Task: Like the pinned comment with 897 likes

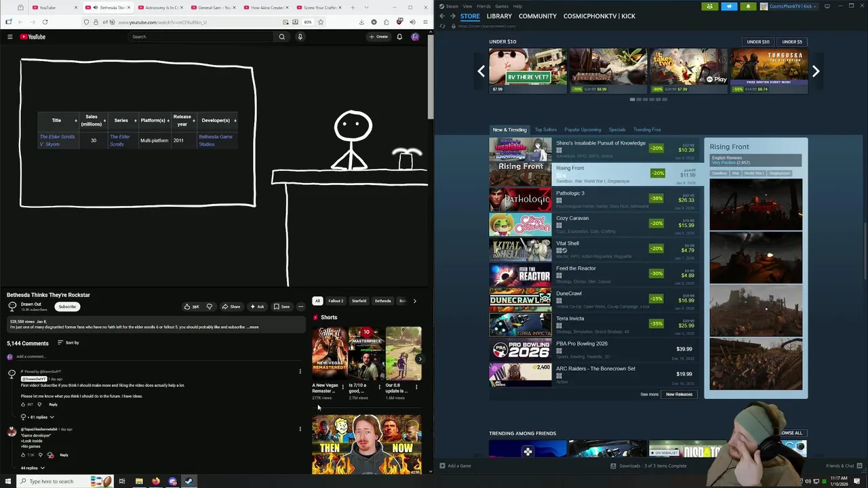Action: click(x=24, y=405)
